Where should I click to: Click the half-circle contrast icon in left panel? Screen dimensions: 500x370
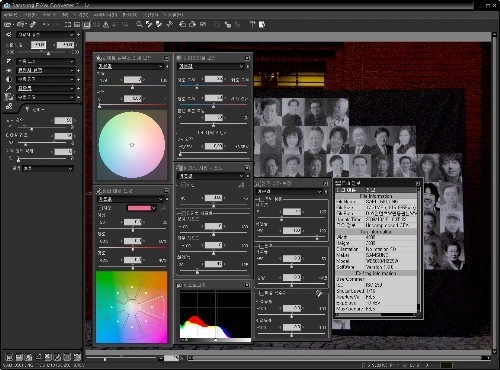point(9,79)
